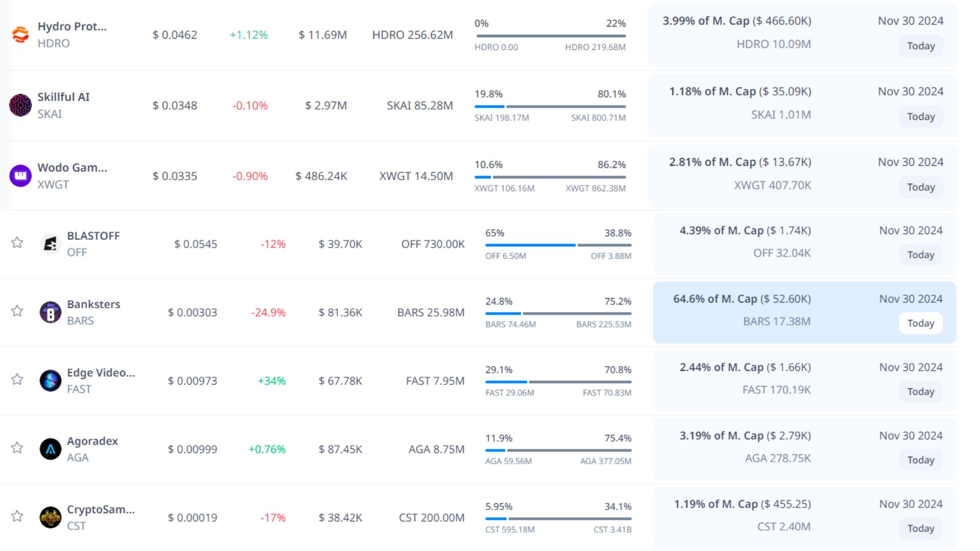The height and width of the screenshot is (551, 980).
Task: Click the Edge Video FAST logo icon
Action: (51, 381)
